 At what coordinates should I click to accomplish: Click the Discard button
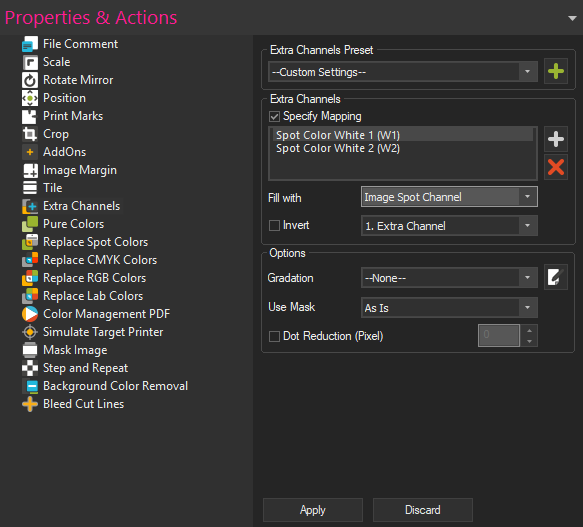pos(423,510)
